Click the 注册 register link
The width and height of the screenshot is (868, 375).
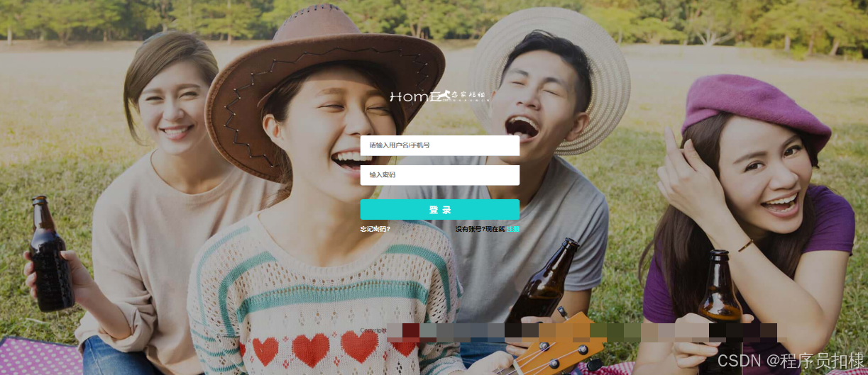pos(513,229)
